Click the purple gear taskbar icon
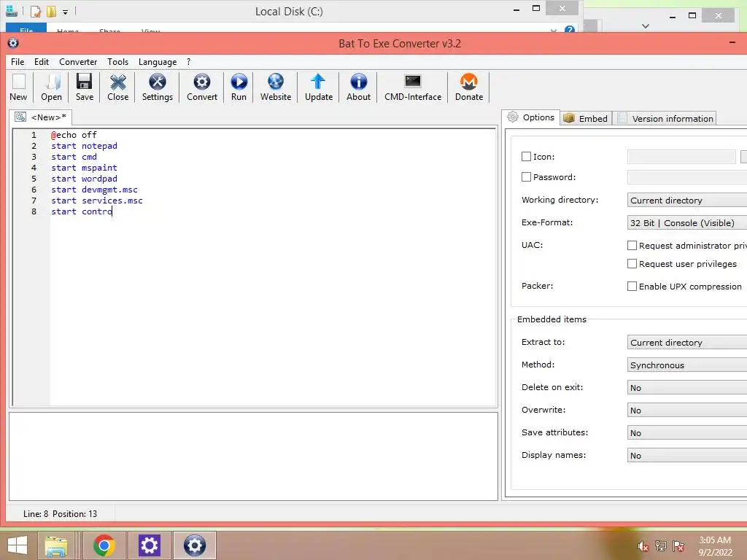 [149, 545]
